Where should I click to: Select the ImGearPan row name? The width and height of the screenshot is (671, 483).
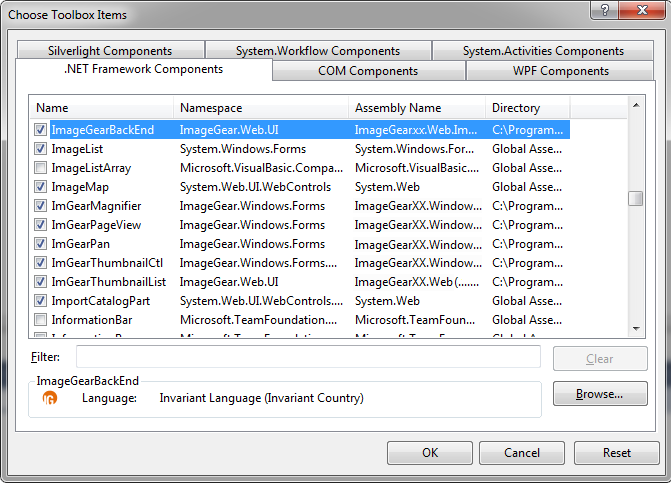click(80, 244)
